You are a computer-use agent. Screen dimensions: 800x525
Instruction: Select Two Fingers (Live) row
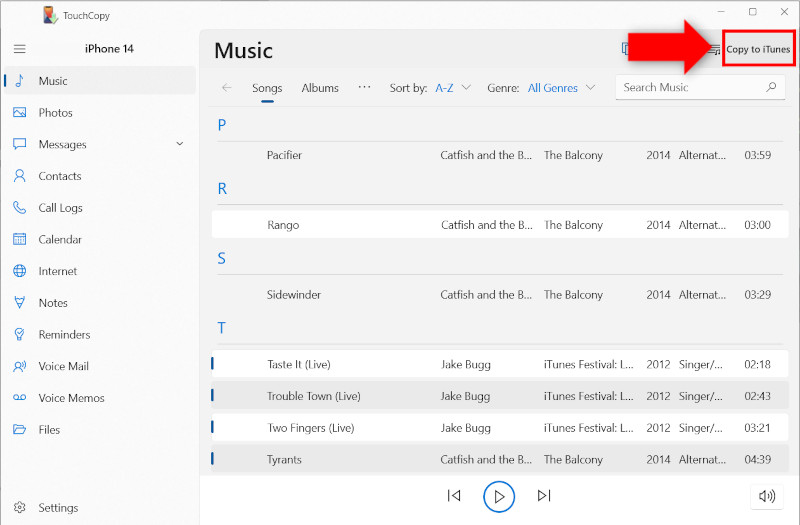coord(500,428)
